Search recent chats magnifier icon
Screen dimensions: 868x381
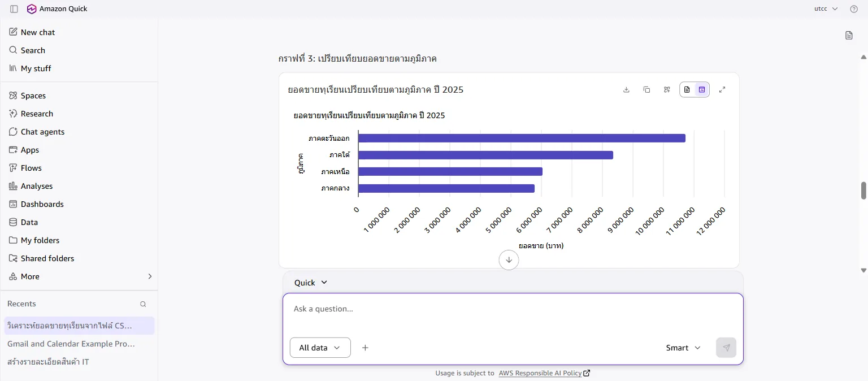coord(143,304)
